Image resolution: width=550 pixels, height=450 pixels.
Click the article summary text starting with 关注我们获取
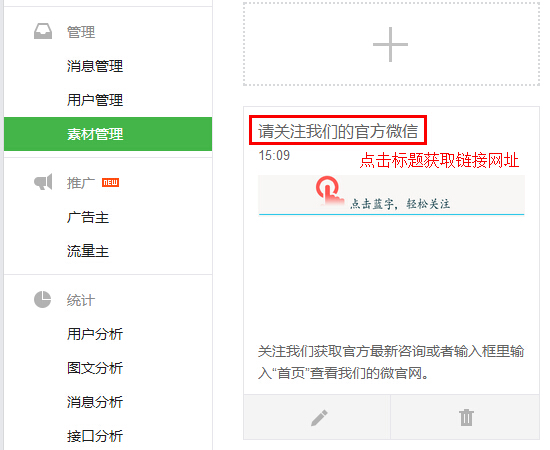391,362
